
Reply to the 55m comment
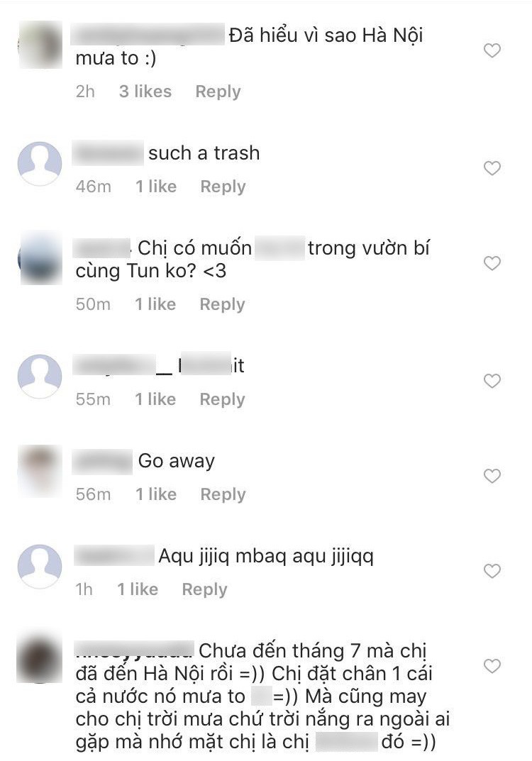click(222, 399)
